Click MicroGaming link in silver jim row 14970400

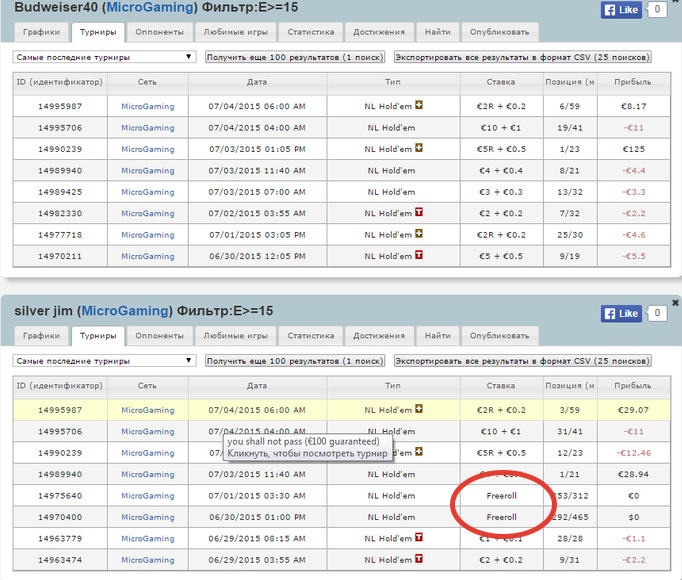point(148,517)
